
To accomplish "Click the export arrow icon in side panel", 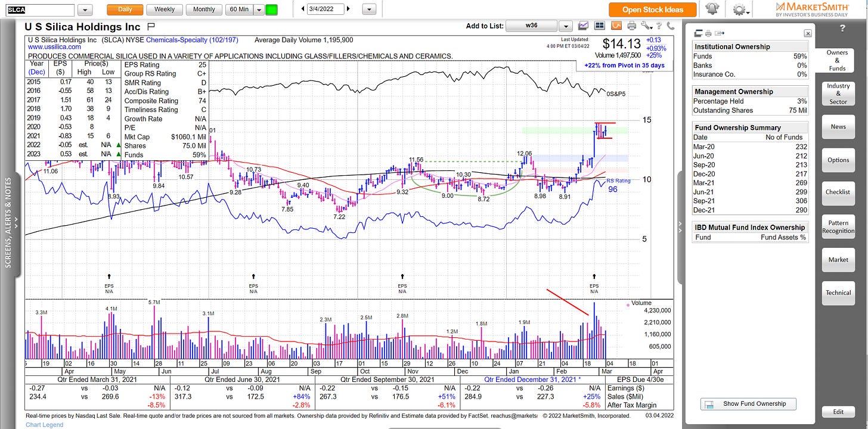I will pos(720,33).
